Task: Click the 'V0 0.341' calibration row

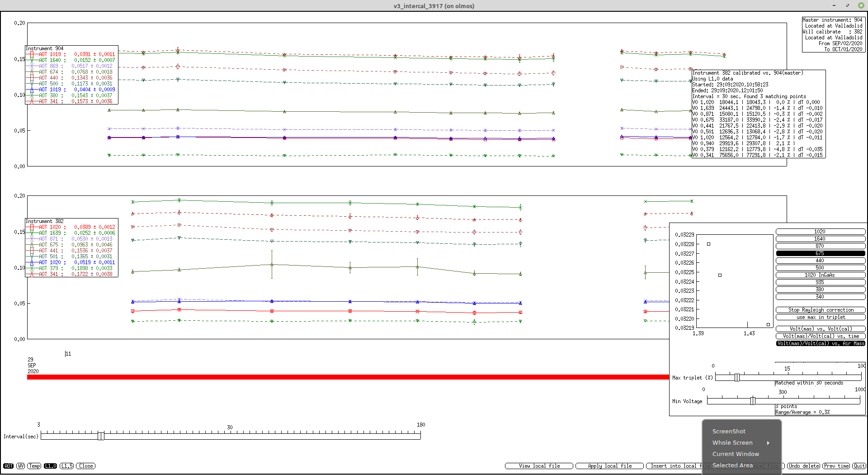Action: point(757,155)
